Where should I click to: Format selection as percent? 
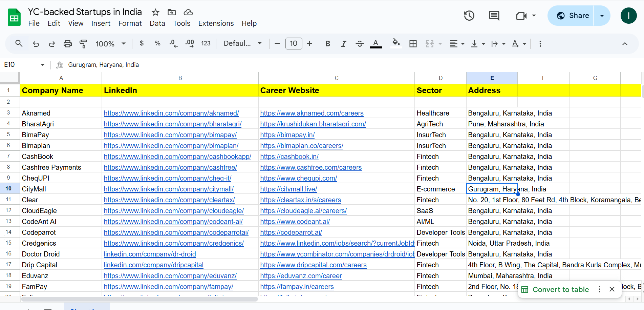click(x=157, y=43)
